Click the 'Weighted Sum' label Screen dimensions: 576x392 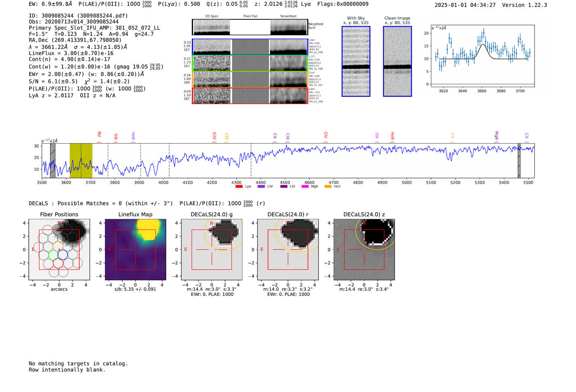[316, 26]
